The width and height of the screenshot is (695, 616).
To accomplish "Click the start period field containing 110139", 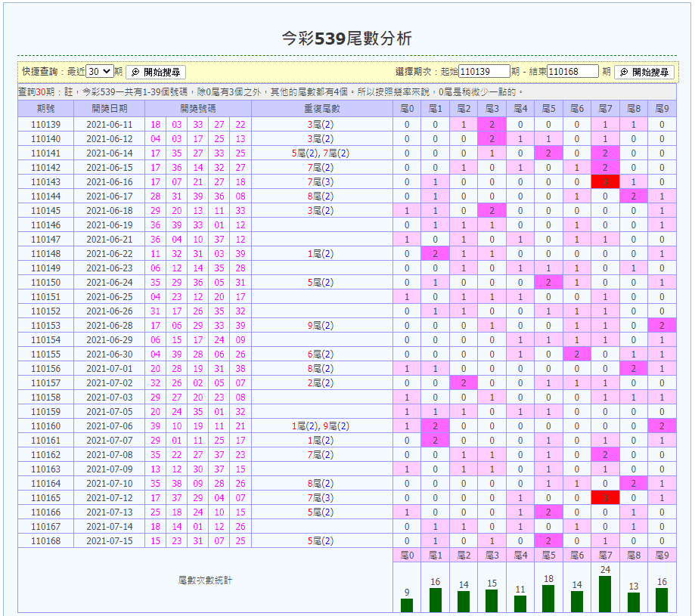I will tap(484, 71).
